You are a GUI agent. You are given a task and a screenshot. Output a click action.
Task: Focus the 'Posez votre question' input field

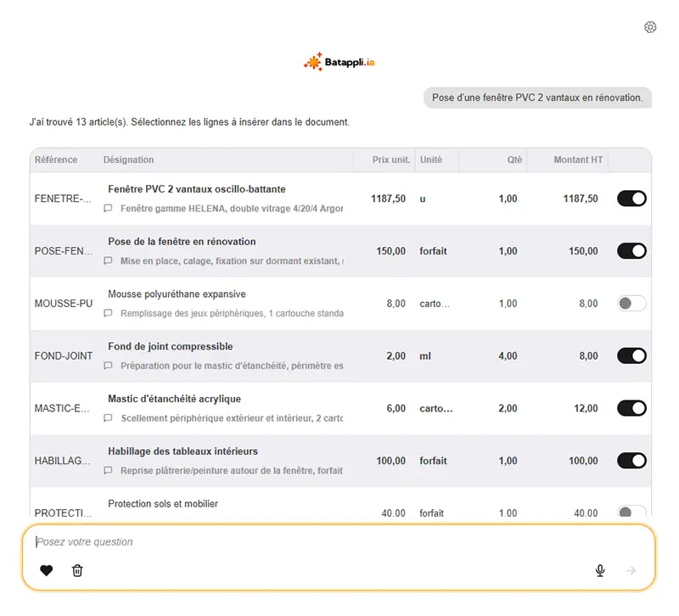click(339, 542)
